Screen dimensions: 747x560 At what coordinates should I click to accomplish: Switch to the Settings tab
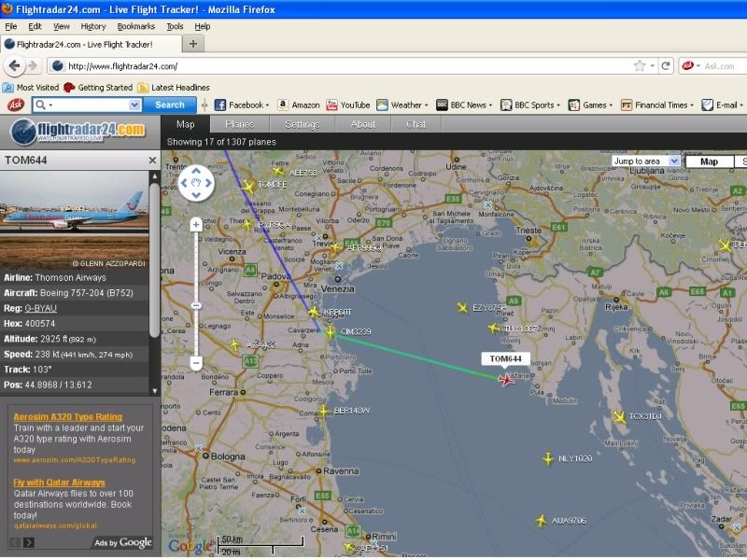coord(302,124)
